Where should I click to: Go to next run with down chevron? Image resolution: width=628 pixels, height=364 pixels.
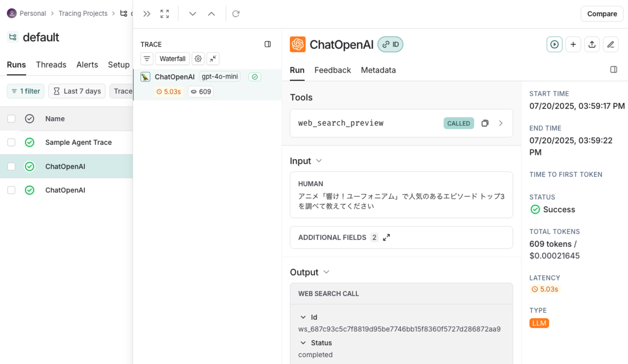point(193,14)
